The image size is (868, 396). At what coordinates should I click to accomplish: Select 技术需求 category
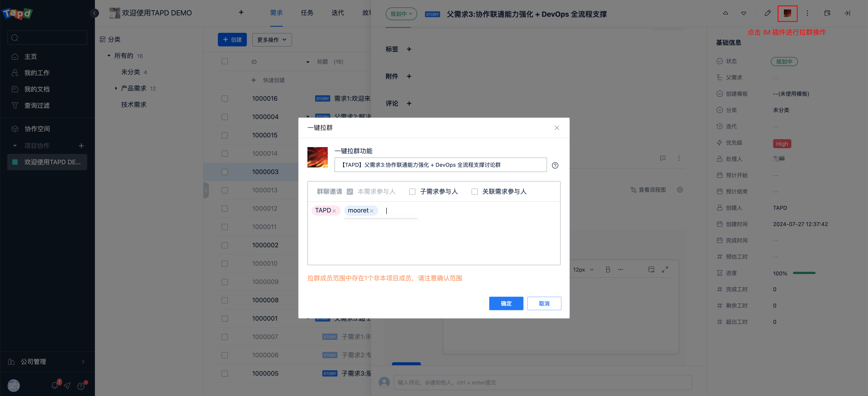tap(133, 105)
